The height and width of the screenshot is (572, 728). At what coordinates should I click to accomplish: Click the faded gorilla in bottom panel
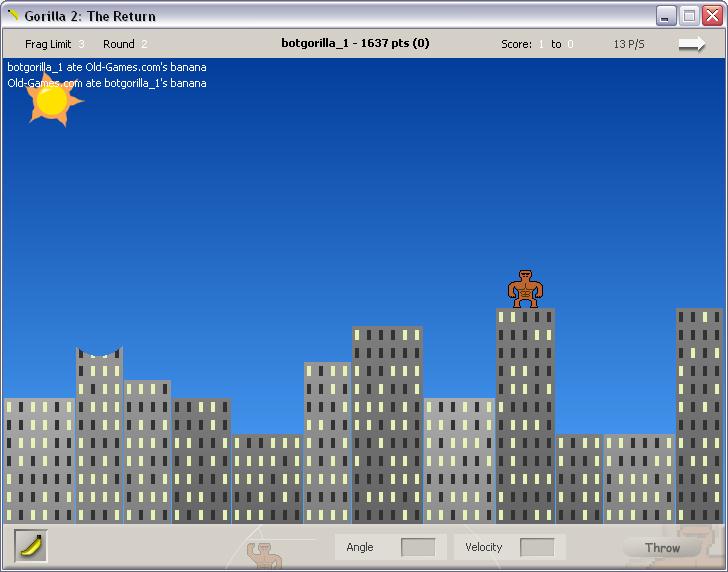click(x=264, y=555)
